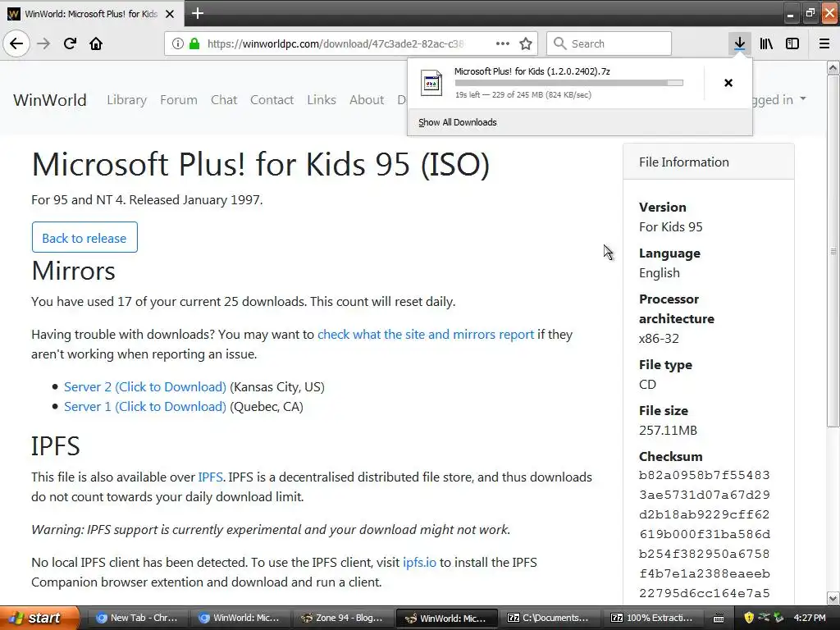Open C:\Documents 7-Zip taskbar item

(x=549, y=619)
